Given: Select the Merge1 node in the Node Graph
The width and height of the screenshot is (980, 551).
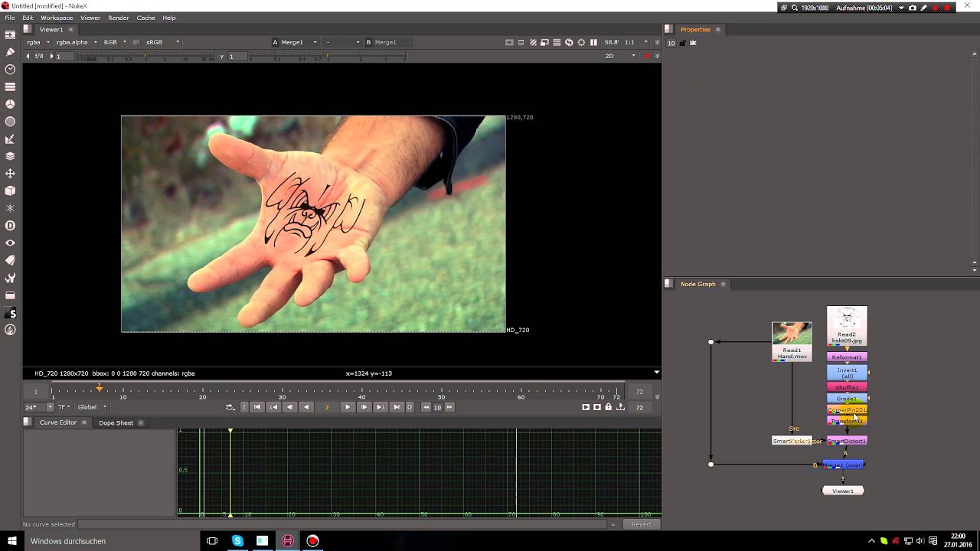Looking at the screenshot, I should point(843,465).
